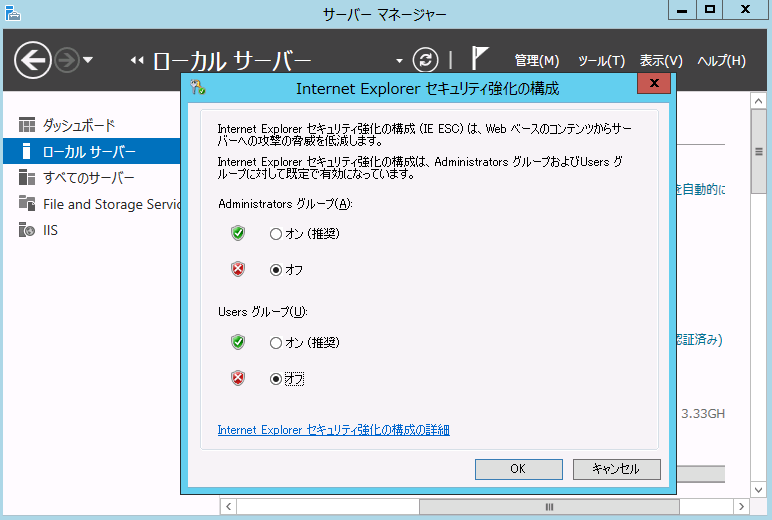Open the 管理(M) menu

pyautogui.click(x=536, y=61)
